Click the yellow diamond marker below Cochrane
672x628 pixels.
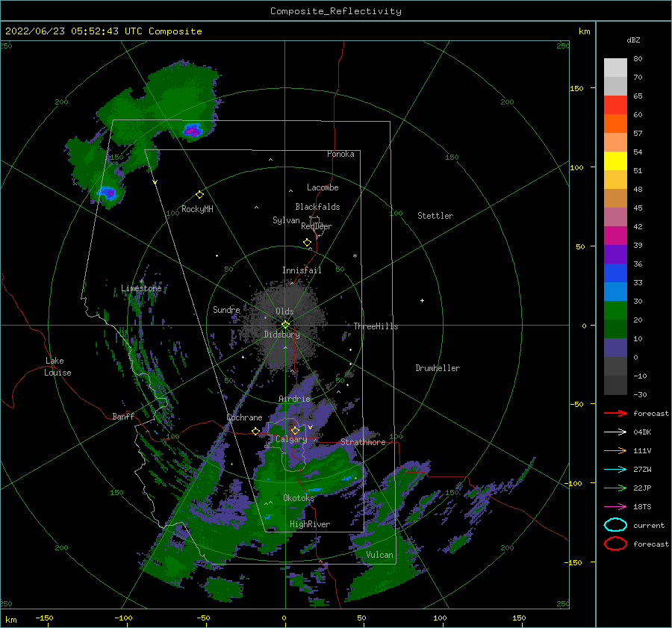[x=256, y=431]
